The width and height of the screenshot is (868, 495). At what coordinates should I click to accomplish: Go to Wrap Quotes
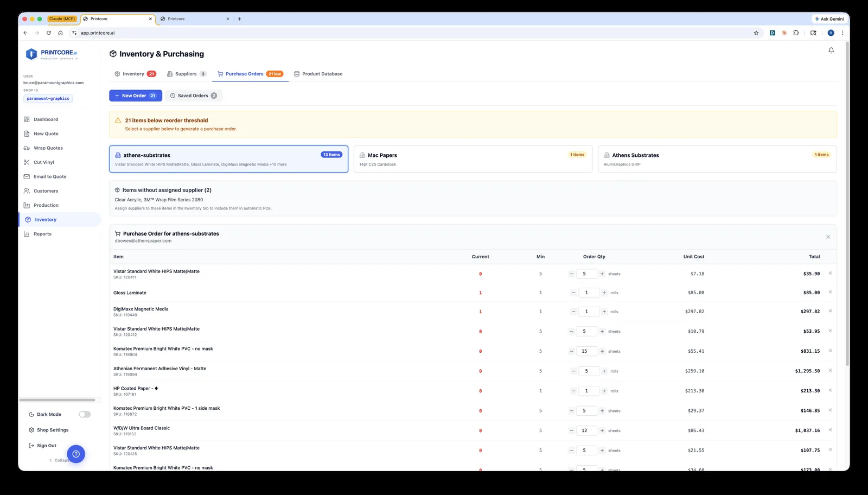point(48,148)
